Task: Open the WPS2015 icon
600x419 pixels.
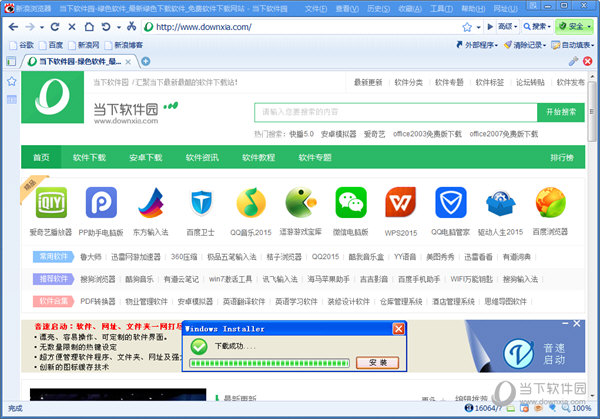Action: tap(401, 202)
